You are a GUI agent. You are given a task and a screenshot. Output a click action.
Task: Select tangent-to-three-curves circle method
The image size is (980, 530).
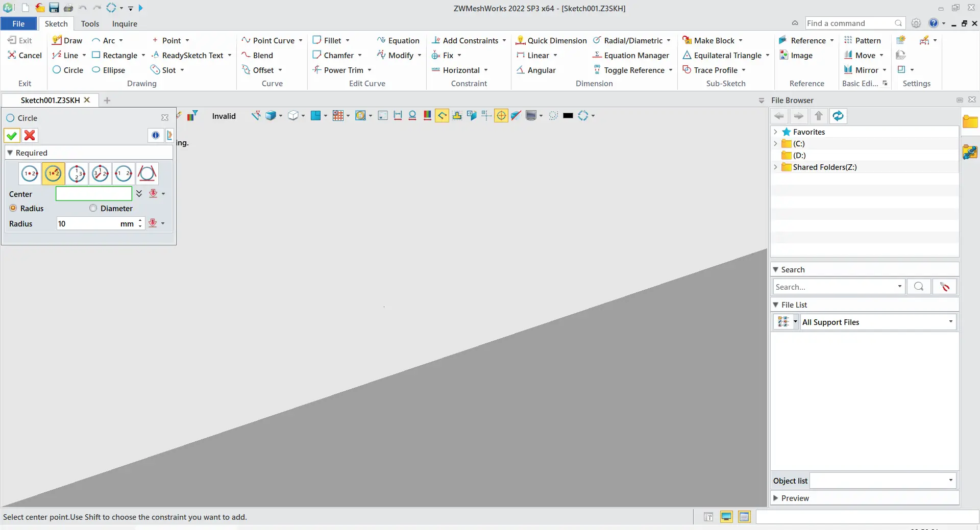(x=147, y=173)
